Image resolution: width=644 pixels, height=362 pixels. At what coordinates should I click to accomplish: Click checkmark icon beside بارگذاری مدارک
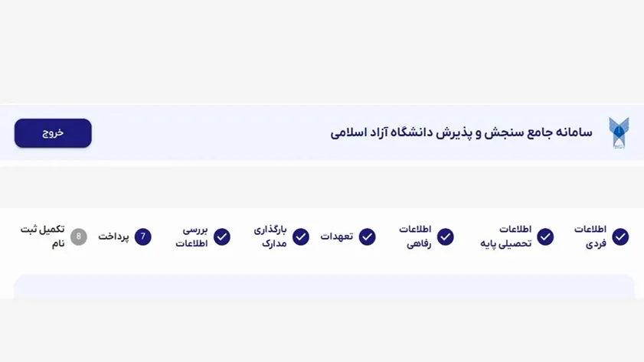point(301,237)
